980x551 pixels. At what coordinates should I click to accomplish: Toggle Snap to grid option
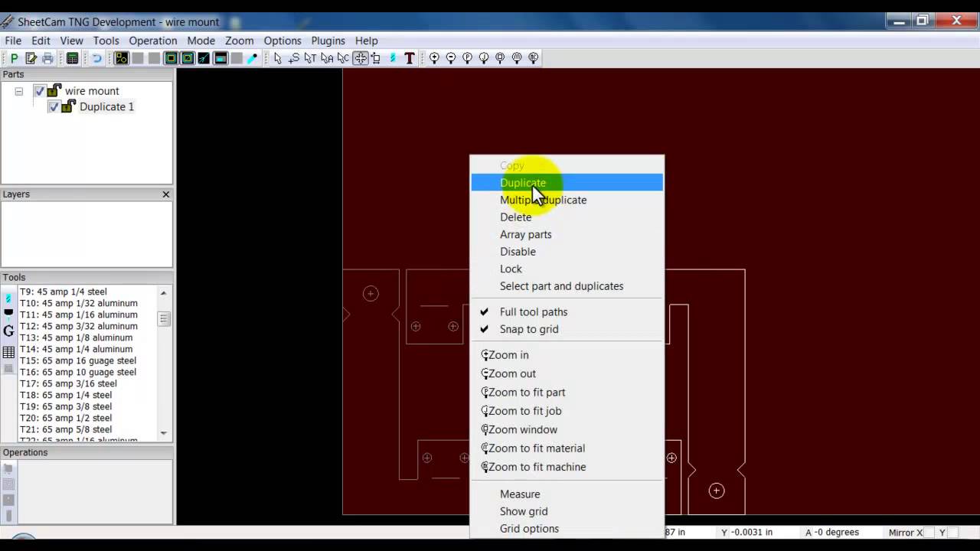[x=566, y=329]
